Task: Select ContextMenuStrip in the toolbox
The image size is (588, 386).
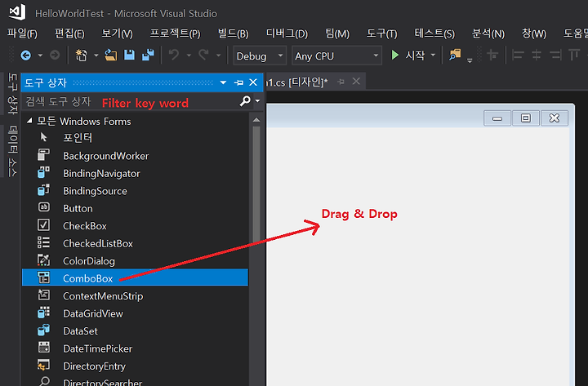Action: tap(135, 296)
